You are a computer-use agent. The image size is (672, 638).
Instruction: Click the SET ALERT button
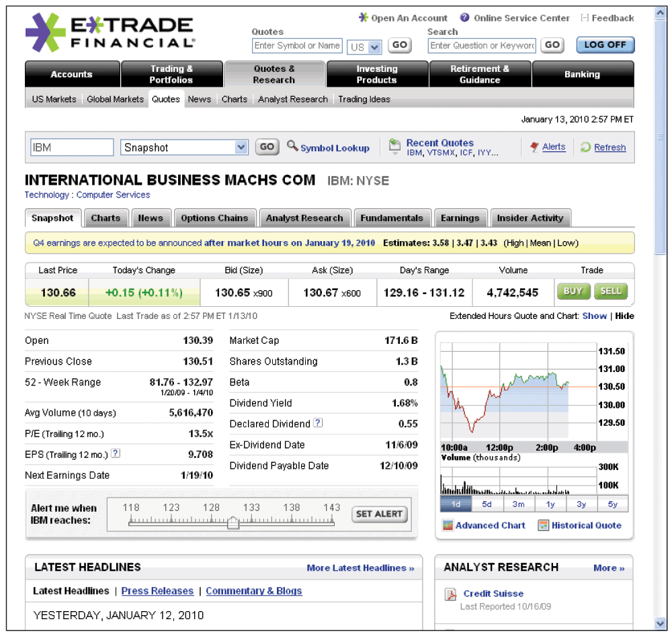click(x=379, y=514)
